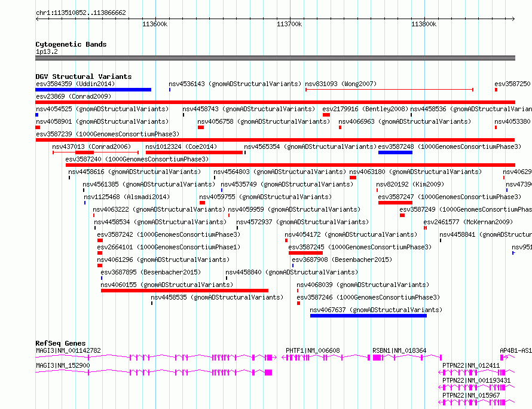Click variant label nsv4056758
The image size is (532, 409).
click(x=264, y=121)
